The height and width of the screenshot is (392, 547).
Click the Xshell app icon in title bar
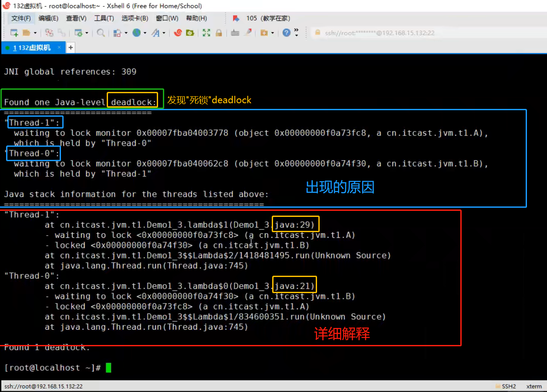(6, 6)
